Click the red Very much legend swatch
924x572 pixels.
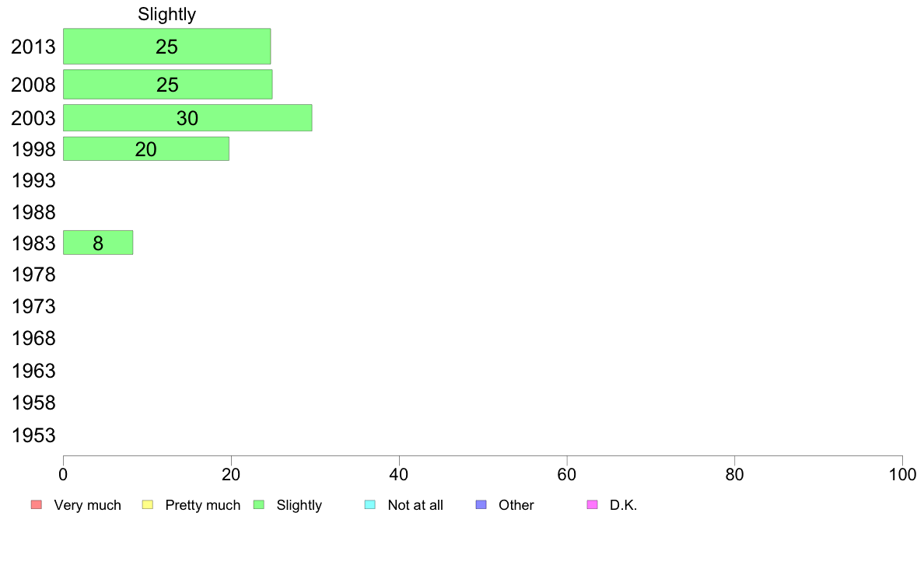coord(36,505)
